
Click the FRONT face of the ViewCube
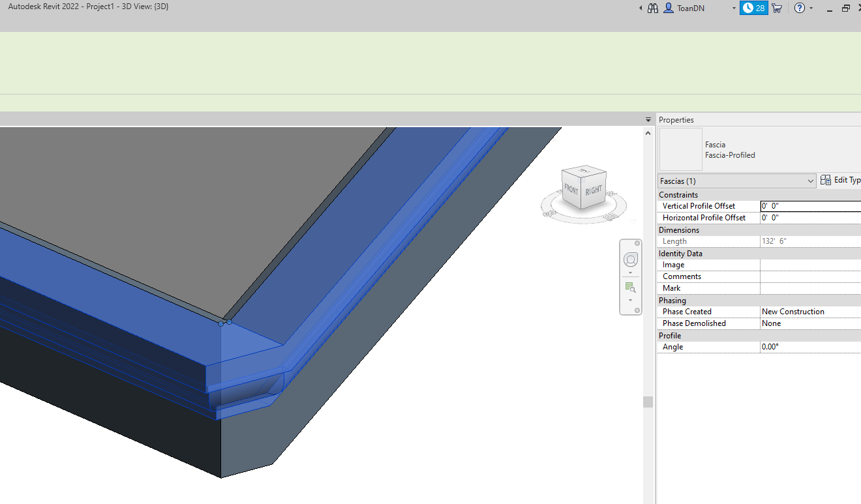(571, 191)
